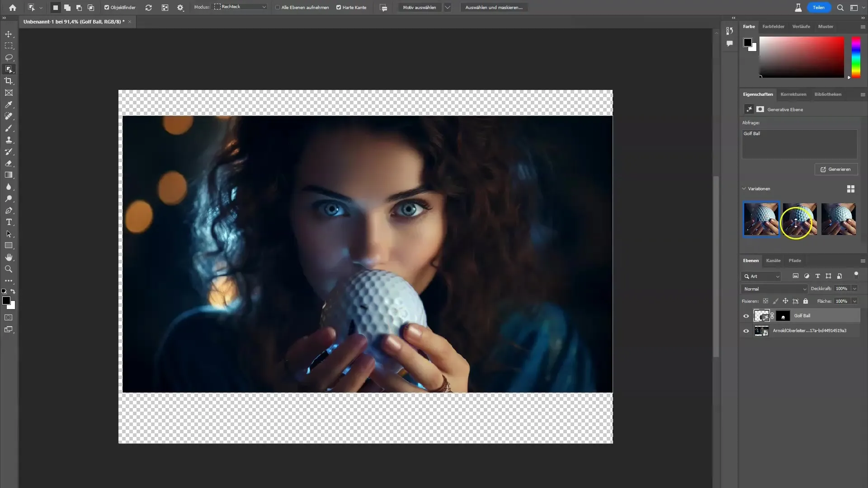Enable Harte Kante checkbox

tap(339, 7)
